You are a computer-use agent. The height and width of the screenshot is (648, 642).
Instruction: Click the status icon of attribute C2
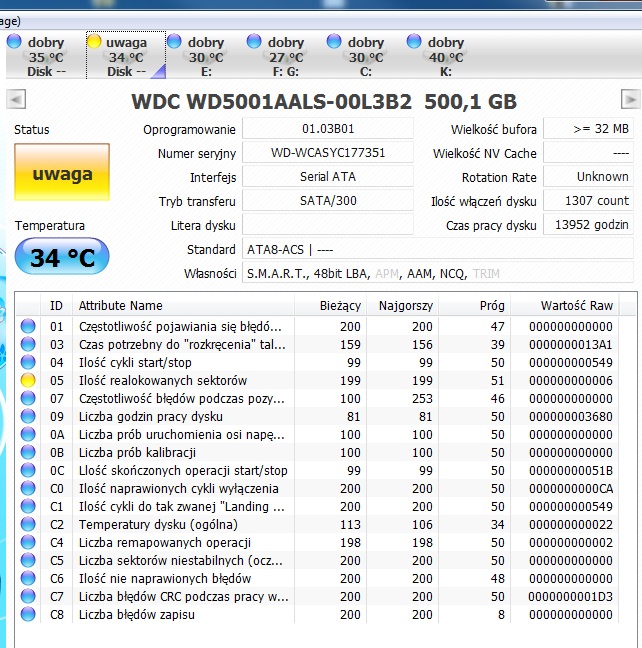tap(28, 524)
